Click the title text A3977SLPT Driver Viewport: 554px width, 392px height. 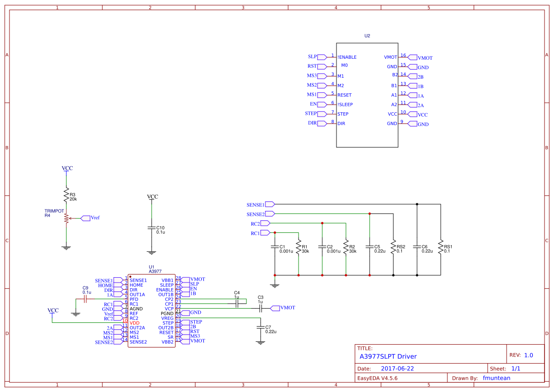click(x=388, y=356)
